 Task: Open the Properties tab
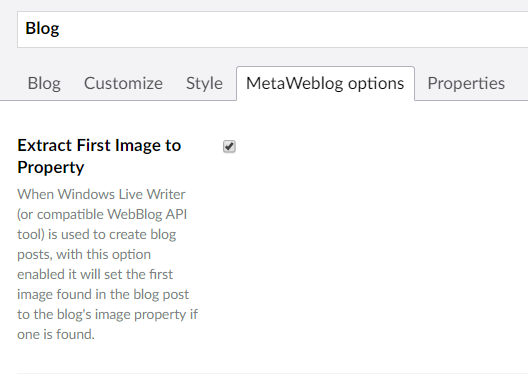pyautogui.click(x=466, y=83)
